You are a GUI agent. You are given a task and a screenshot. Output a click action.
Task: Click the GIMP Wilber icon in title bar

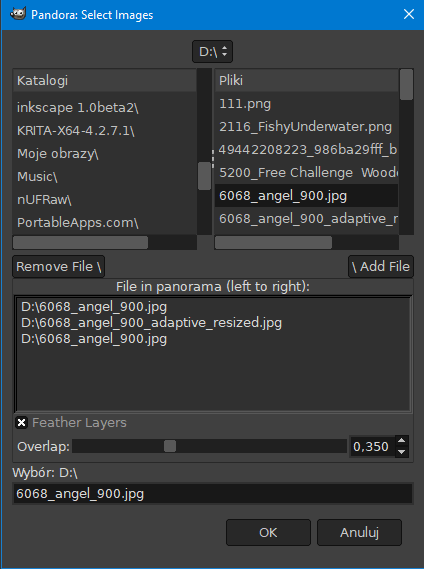(18, 14)
